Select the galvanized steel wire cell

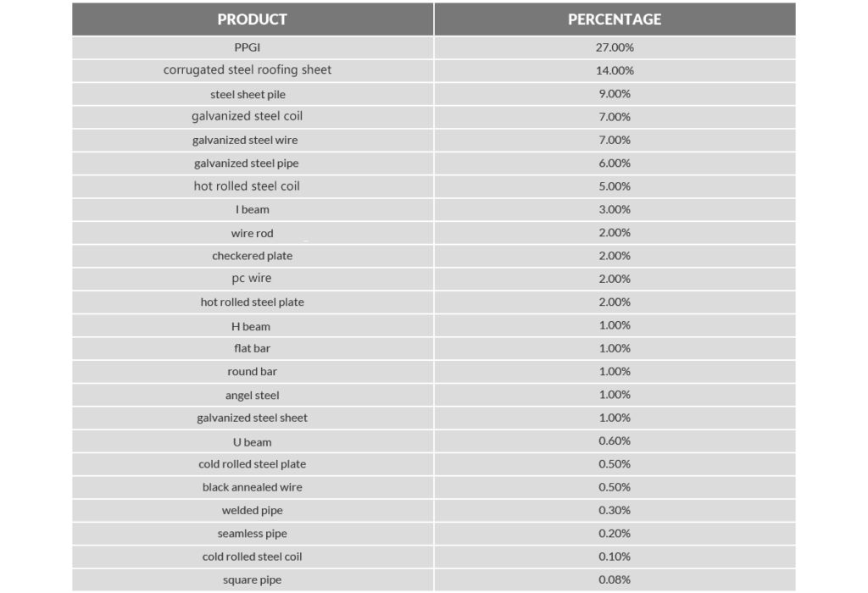(245, 140)
